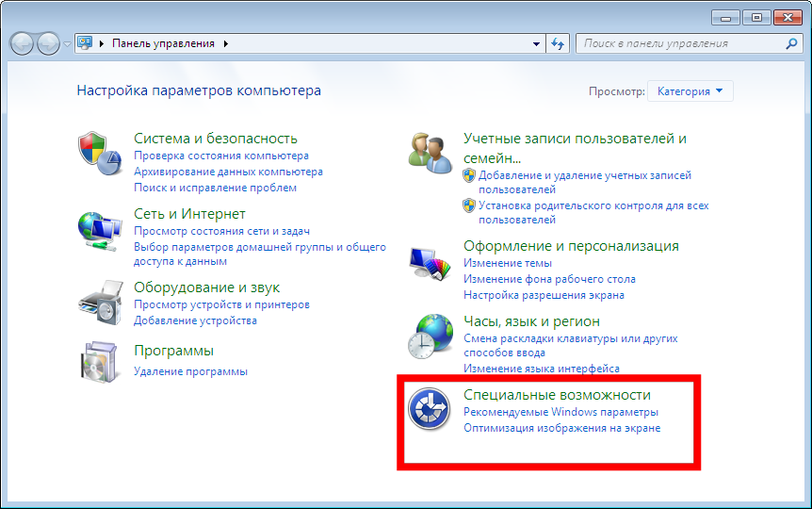Open the Сеть и Интернет globe icon
This screenshot has width=812, height=509.
point(100,231)
